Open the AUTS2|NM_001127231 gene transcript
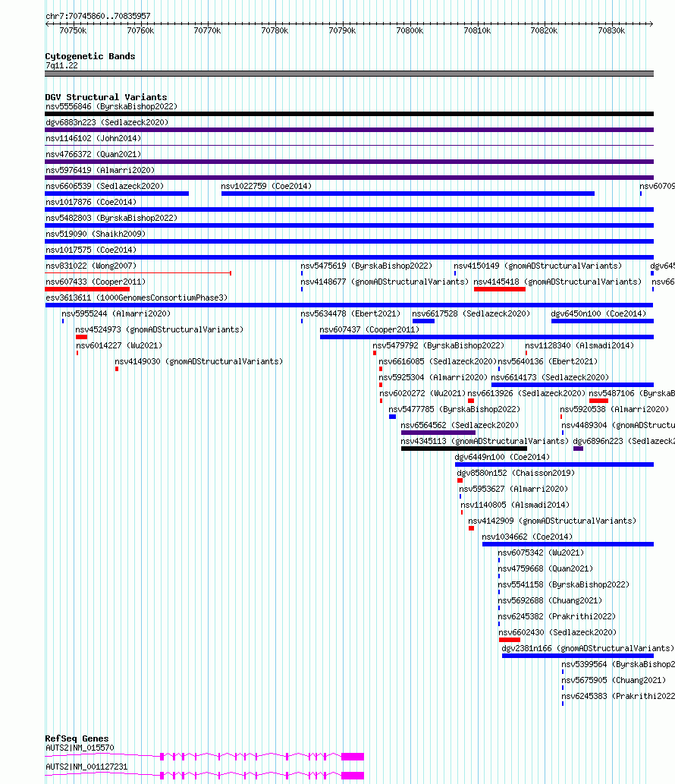Image resolution: width=675 pixels, height=784 pixels. coord(86,767)
